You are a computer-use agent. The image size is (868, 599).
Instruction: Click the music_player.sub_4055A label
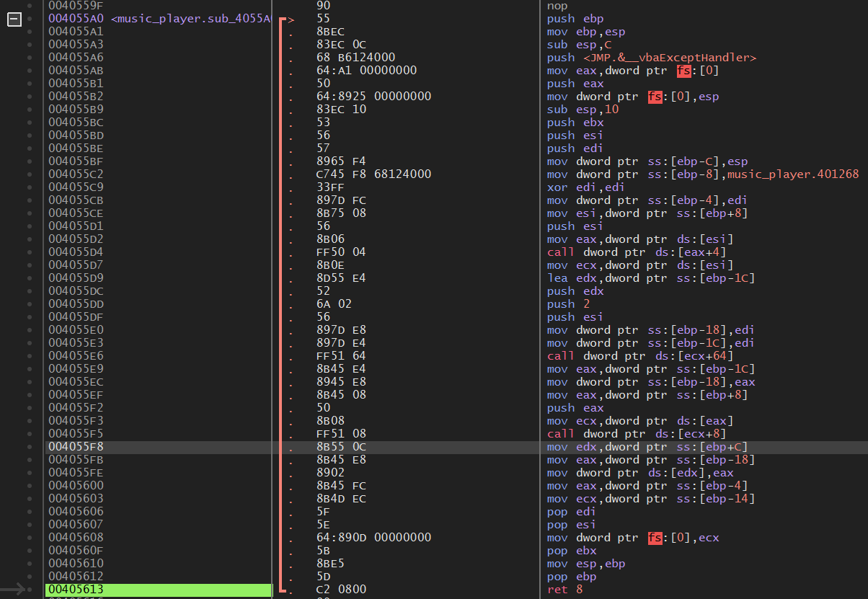pos(190,19)
